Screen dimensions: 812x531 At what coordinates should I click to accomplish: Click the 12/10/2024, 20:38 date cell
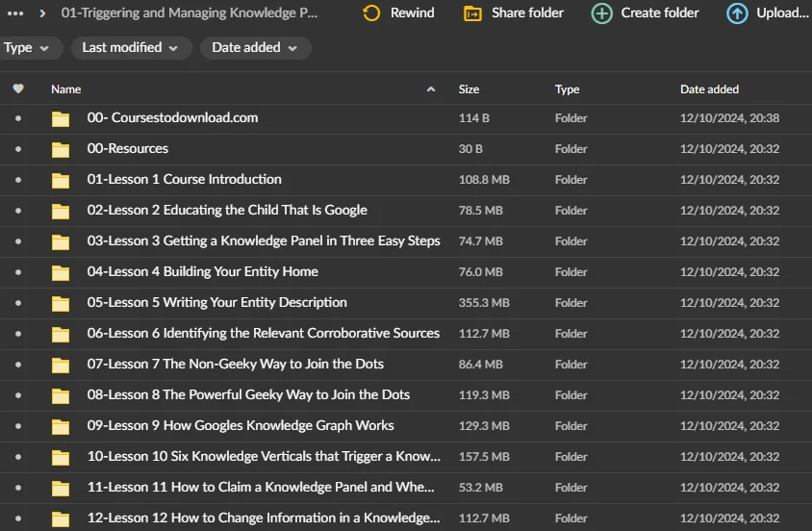click(729, 118)
